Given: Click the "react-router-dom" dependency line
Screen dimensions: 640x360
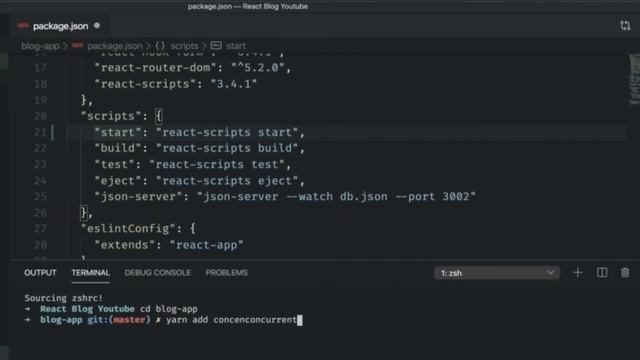Looking at the screenshot, I should (x=193, y=68).
